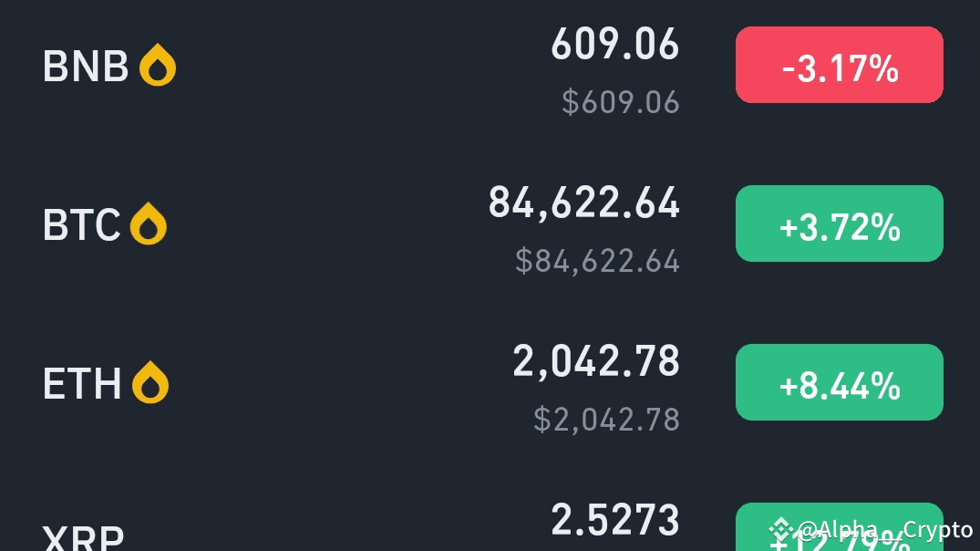
Task: Tap the XRP green percentage change badge
Action: 840,526
